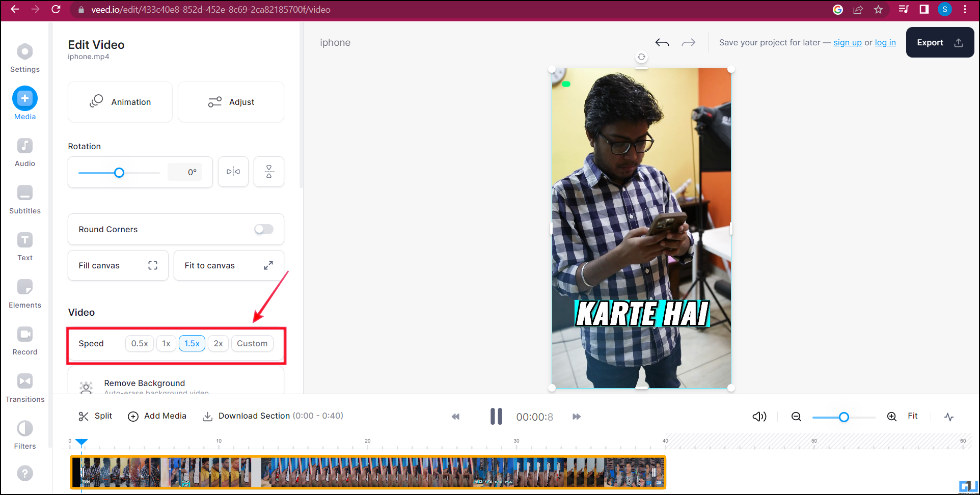Expand the Remove Background option
Screen dimensions: 980x495
click(144, 383)
